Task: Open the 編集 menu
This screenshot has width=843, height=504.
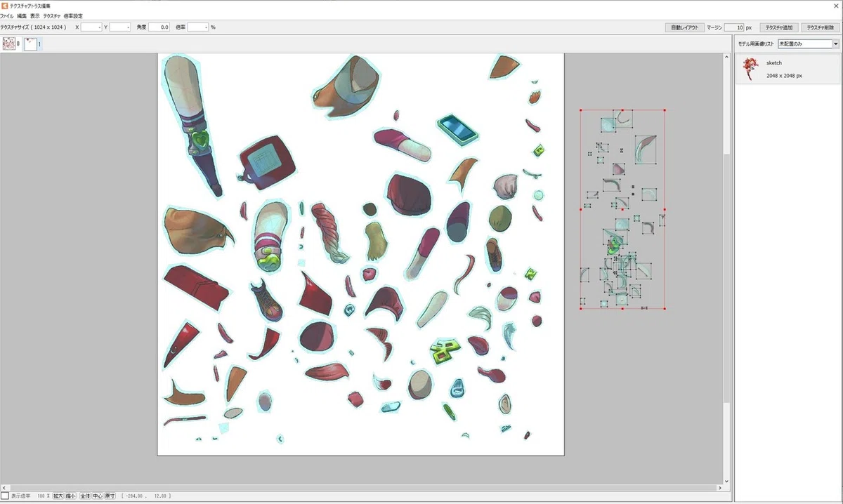Action: [x=22, y=15]
